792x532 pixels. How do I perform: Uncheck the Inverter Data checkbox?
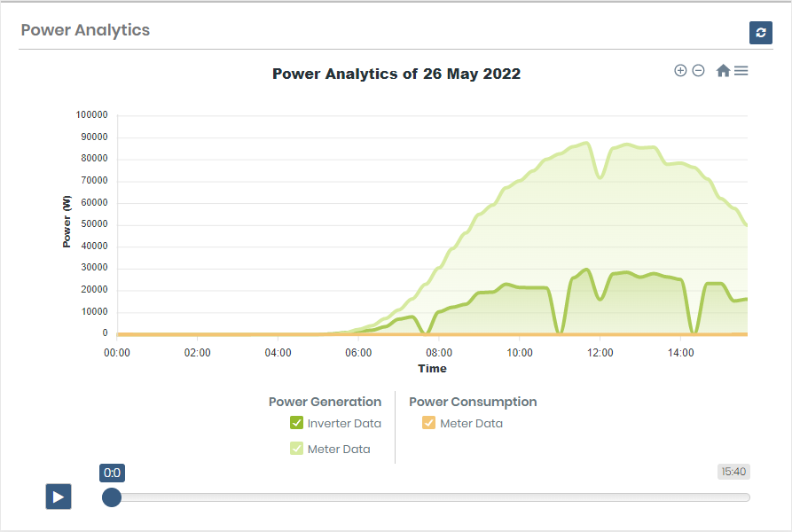pos(297,423)
